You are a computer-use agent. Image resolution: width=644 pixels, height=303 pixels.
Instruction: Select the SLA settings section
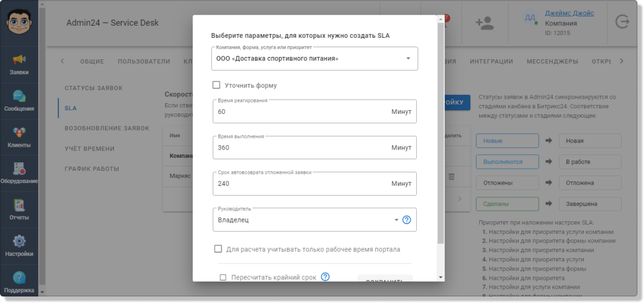point(71,108)
